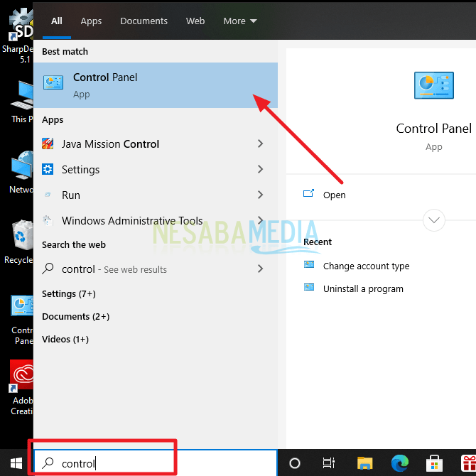Expand the control web results arrow
The image size is (476, 476).
coord(260,269)
